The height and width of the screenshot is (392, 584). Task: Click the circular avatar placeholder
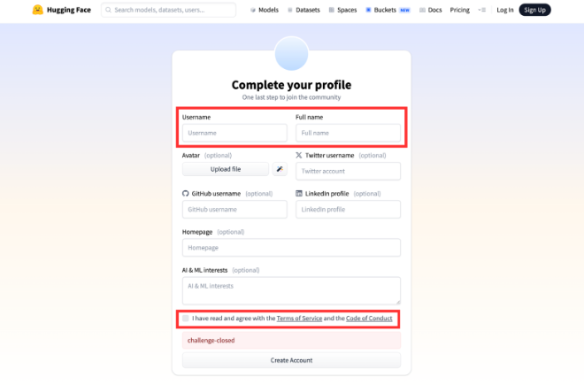[x=291, y=54]
